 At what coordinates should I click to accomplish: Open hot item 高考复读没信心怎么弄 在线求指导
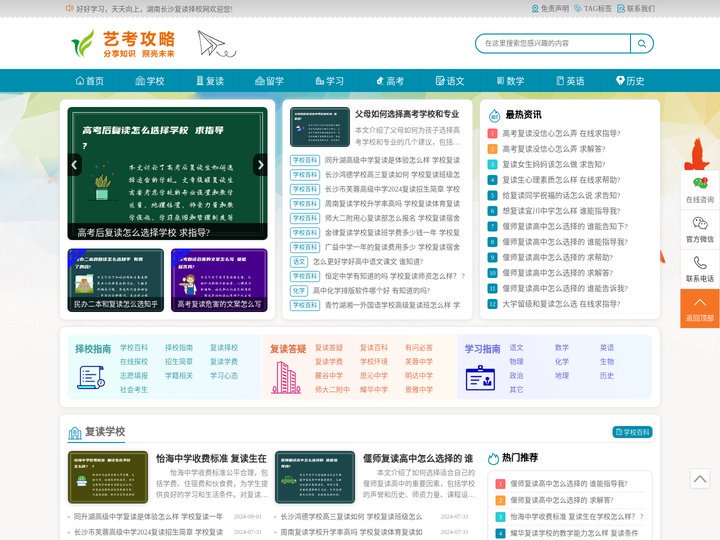tap(561, 134)
